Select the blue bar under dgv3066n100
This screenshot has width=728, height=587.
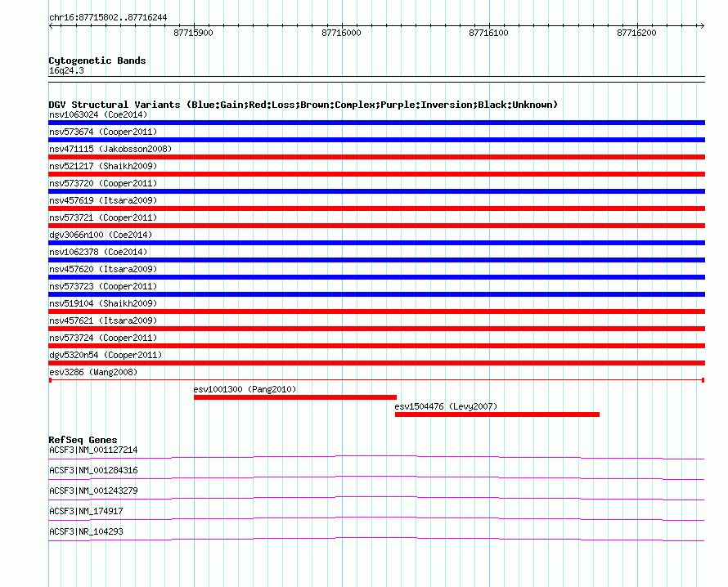pyautogui.click(x=376, y=243)
